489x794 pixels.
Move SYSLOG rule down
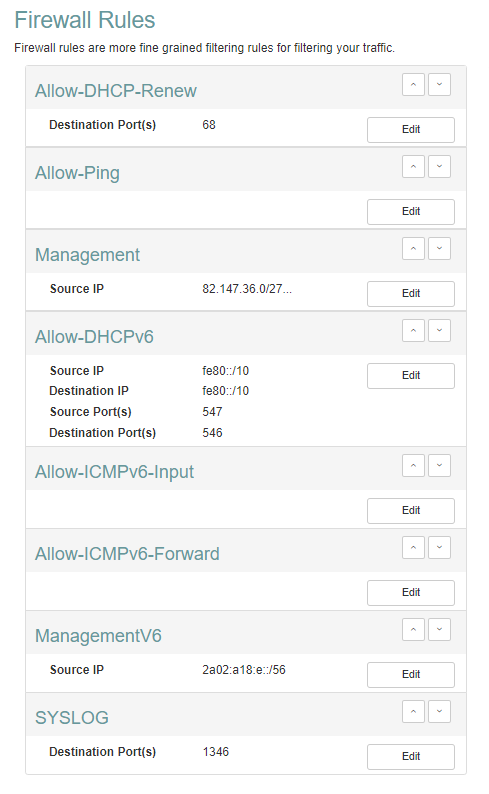[439, 712]
